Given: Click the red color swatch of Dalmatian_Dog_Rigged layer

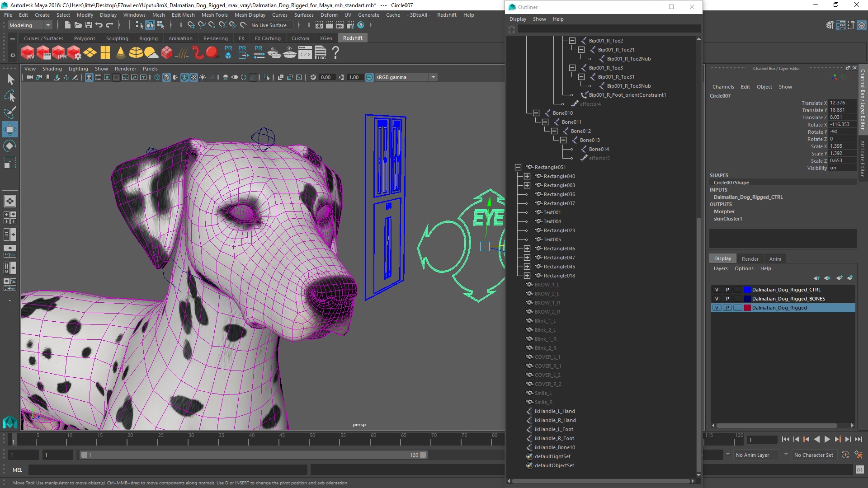Looking at the screenshot, I should tap(747, 308).
